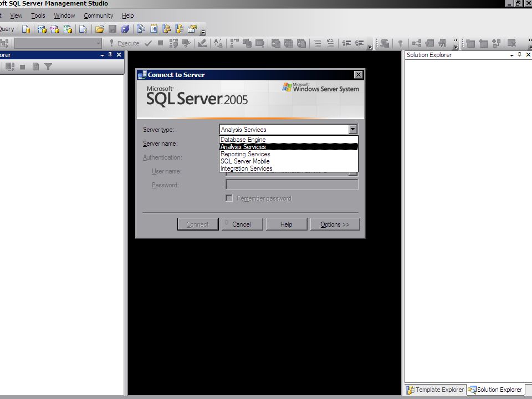Image resolution: width=532 pixels, height=399 pixels.
Task: Toggle auto-hide pin on Object Explorer panel
Action: [110, 55]
